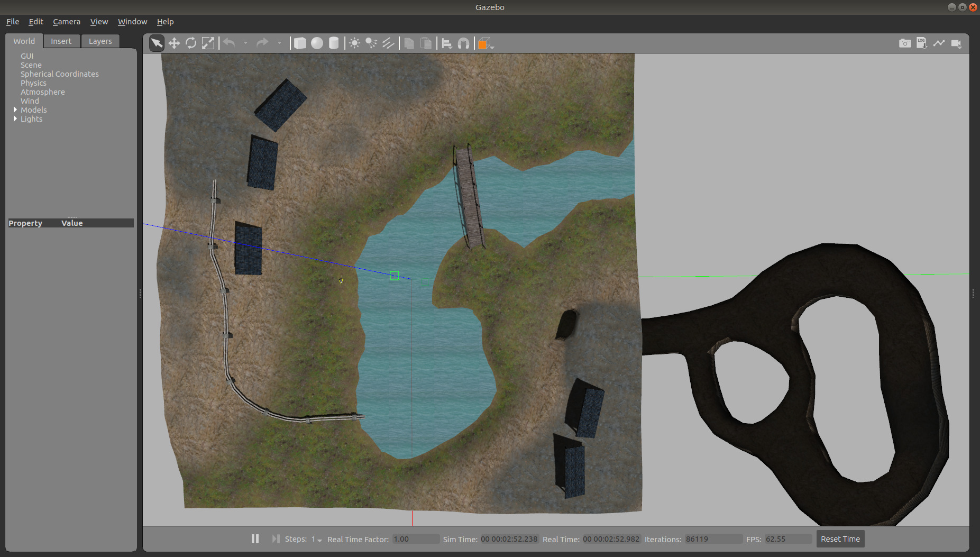Take a screenshot with camera icon

[x=905, y=43]
